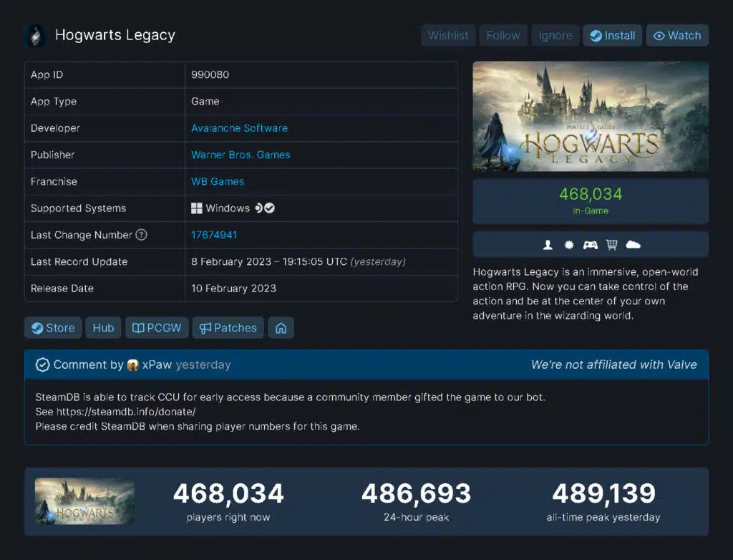Click the verified checkmark icon after Windows
The height and width of the screenshot is (560, 733).
point(269,208)
